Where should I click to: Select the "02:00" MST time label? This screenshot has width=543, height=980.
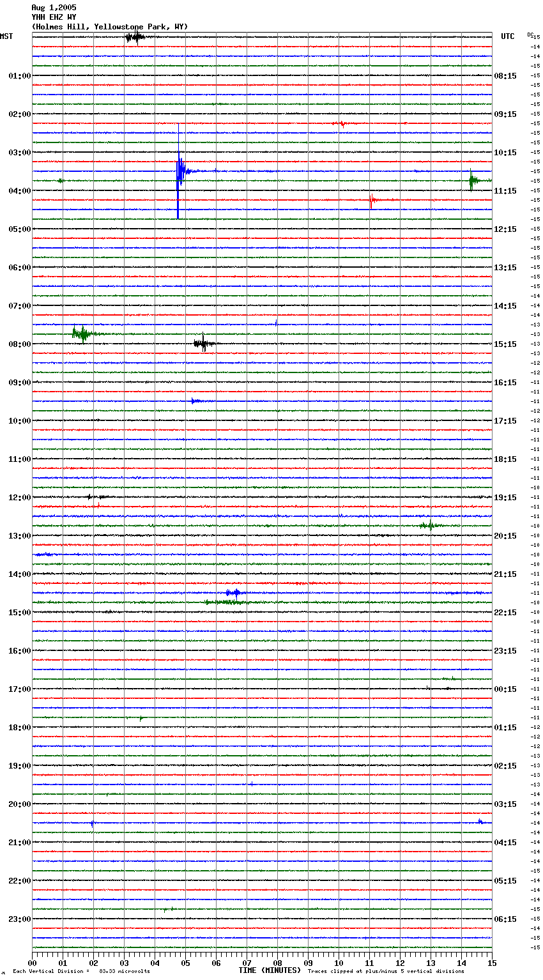(19, 114)
